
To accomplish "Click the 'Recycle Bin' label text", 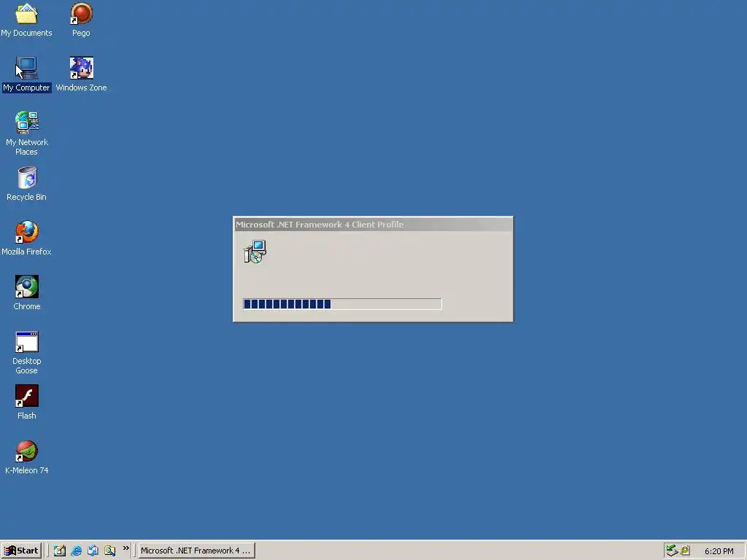I will pyautogui.click(x=27, y=197).
